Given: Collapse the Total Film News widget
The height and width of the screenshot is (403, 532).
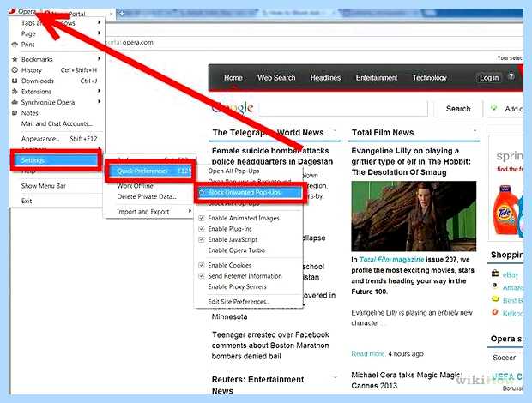Looking at the screenshot, I should pos(475,131).
